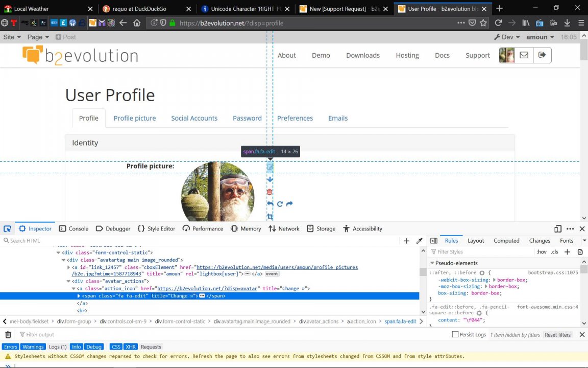Click the Downloads navigation link

point(363,55)
